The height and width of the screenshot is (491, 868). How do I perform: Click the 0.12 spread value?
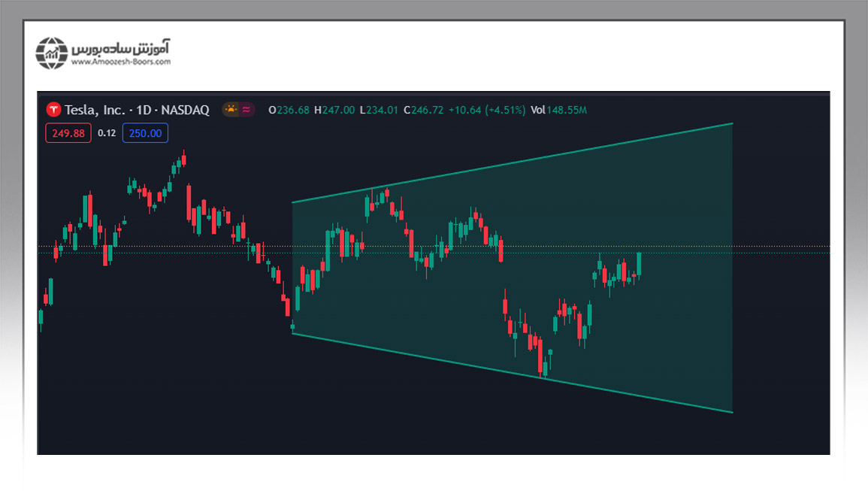[x=107, y=133]
